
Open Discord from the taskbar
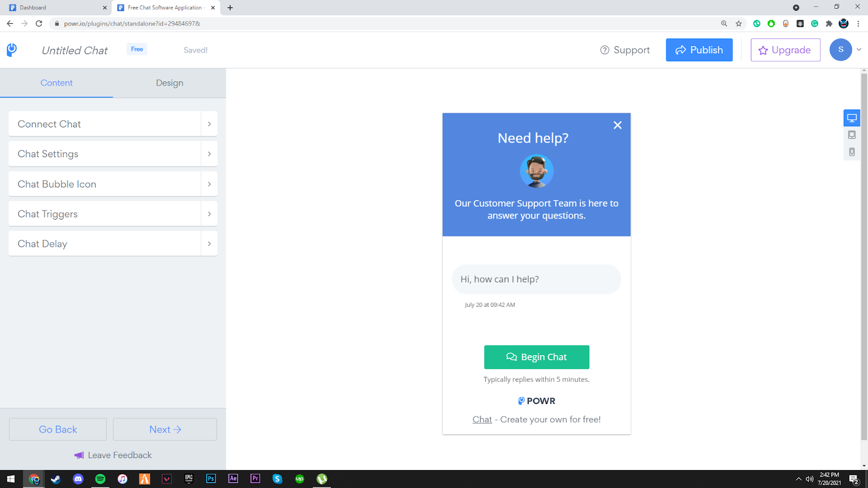(x=78, y=479)
